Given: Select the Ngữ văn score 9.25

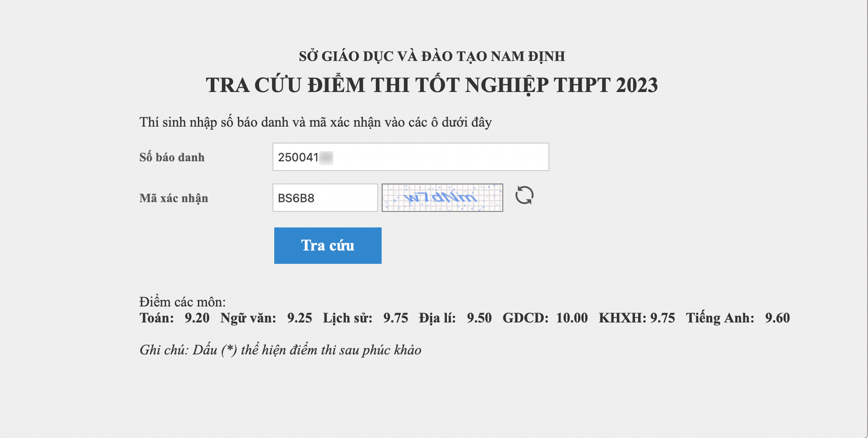Looking at the screenshot, I should pos(299,318).
